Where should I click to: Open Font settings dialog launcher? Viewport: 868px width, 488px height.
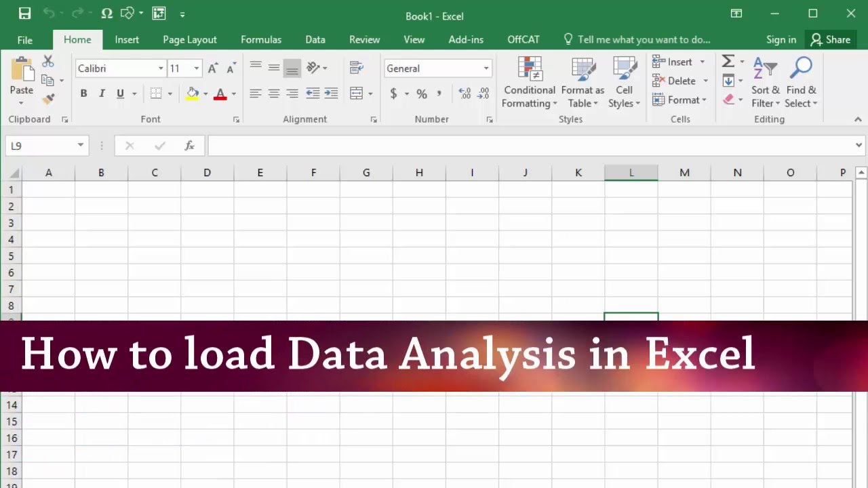coord(236,119)
